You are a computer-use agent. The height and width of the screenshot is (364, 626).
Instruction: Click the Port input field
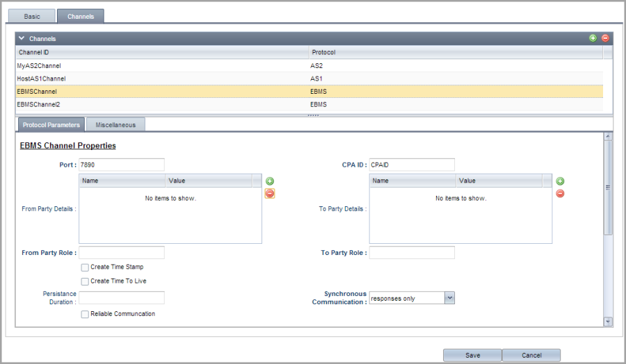point(122,165)
